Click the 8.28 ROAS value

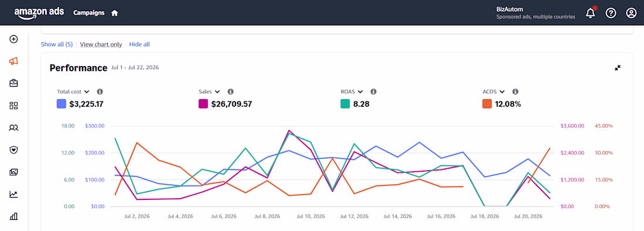pyautogui.click(x=361, y=104)
